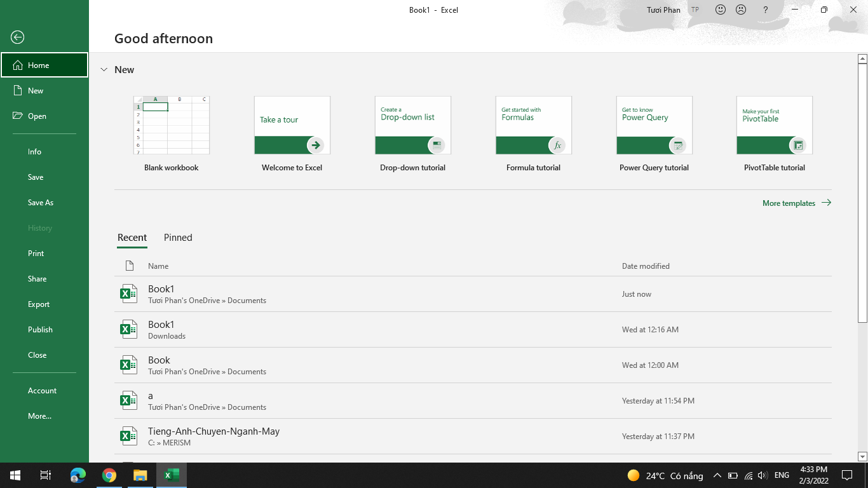
Task: Launch Google Chrome from taskbar
Action: coord(109,475)
